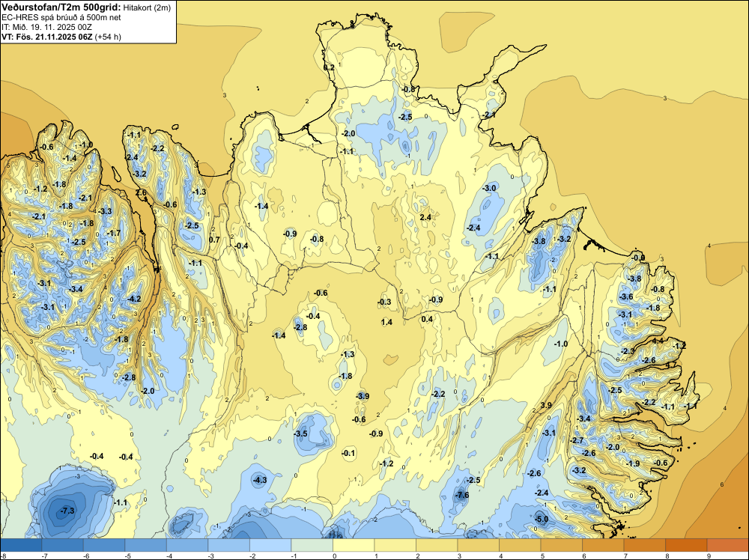This screenshot has height=560, width=749.
Task: Click the legend tick label '0'
Action: [334, 556]
